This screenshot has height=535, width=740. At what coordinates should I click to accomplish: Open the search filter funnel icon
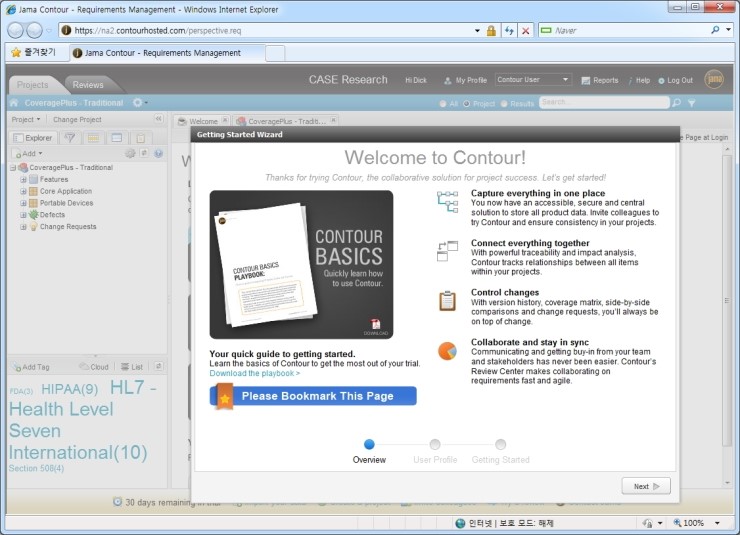pos(692,103)
